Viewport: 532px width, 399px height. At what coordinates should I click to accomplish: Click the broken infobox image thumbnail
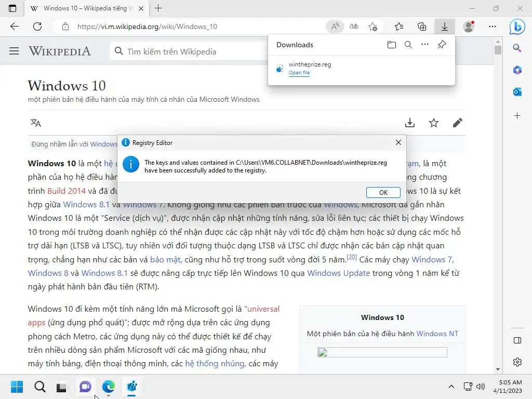(382, 352)
